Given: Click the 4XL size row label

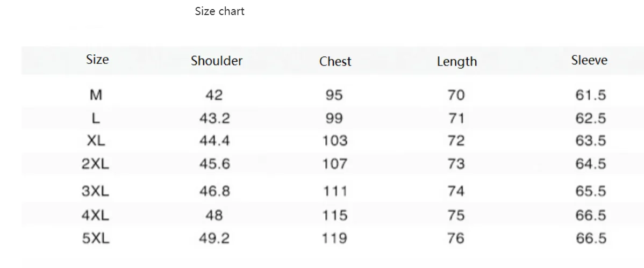Looking at the screenshot, I should 95,215.
